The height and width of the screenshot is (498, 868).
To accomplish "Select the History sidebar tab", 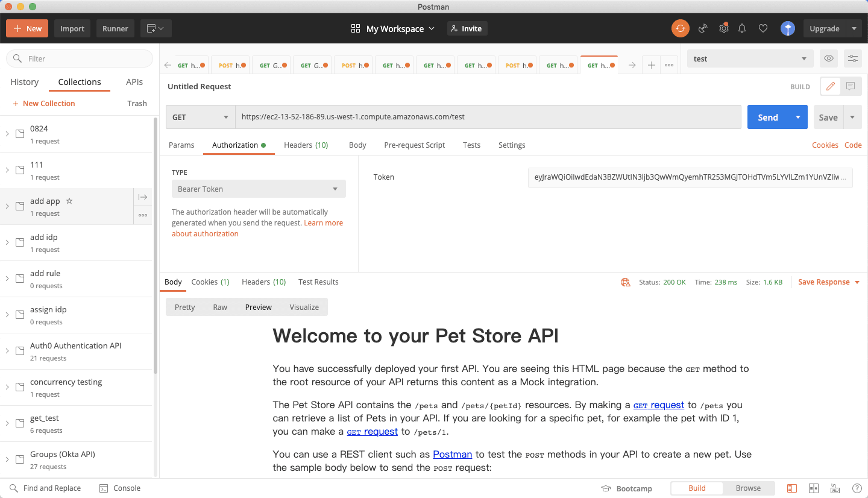I will 25,82.
